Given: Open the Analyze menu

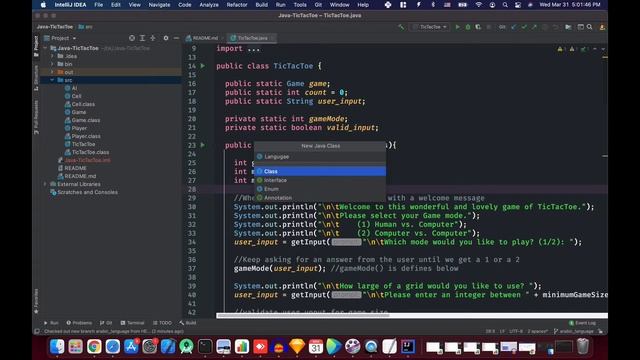Looking at the screenshot, I should [209, 5].
